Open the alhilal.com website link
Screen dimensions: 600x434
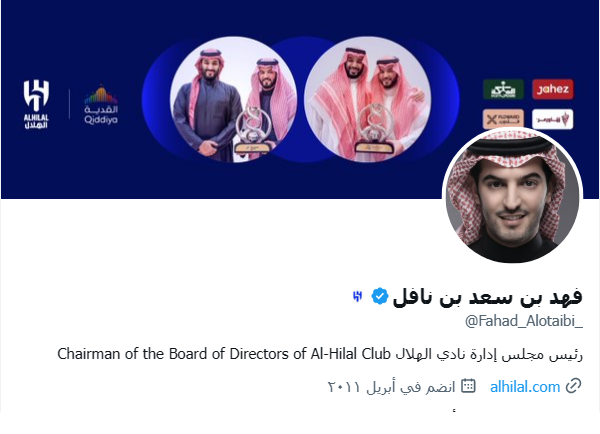click(x=525, y=387)
